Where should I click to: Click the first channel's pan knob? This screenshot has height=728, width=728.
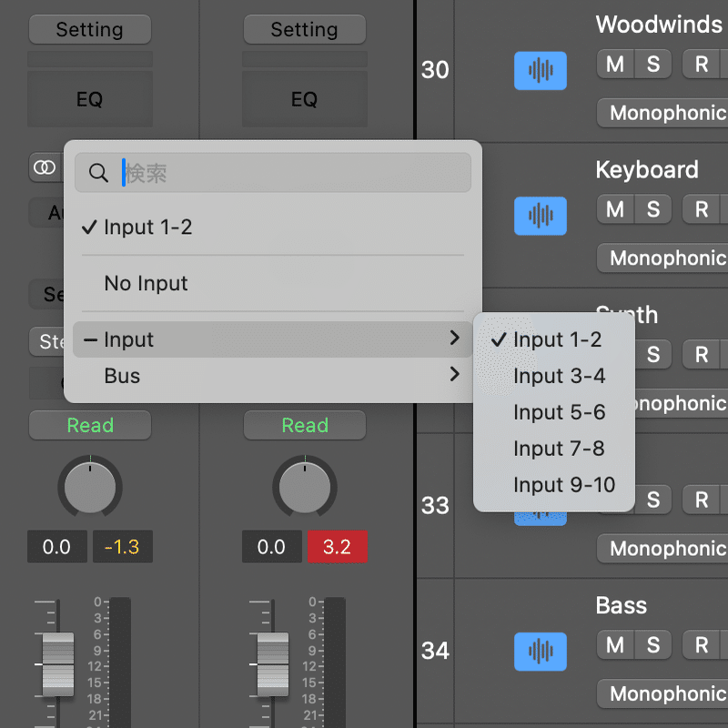pos(89,487)
